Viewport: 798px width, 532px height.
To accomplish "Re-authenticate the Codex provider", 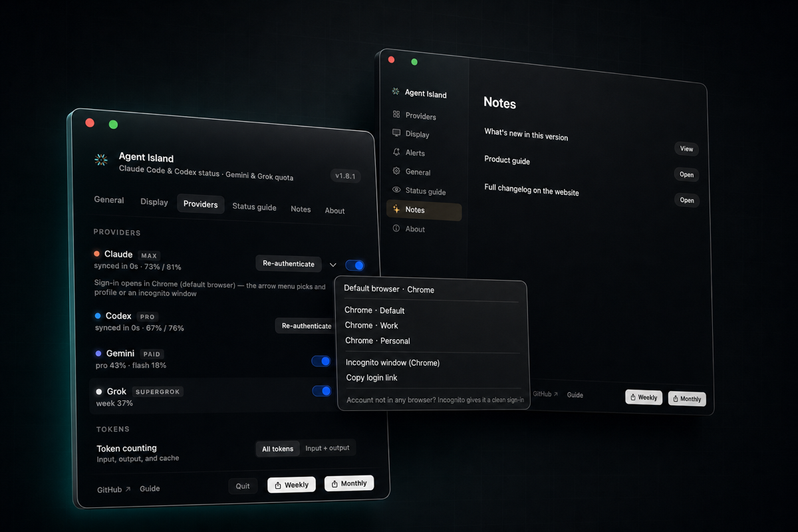I will 306,326.
